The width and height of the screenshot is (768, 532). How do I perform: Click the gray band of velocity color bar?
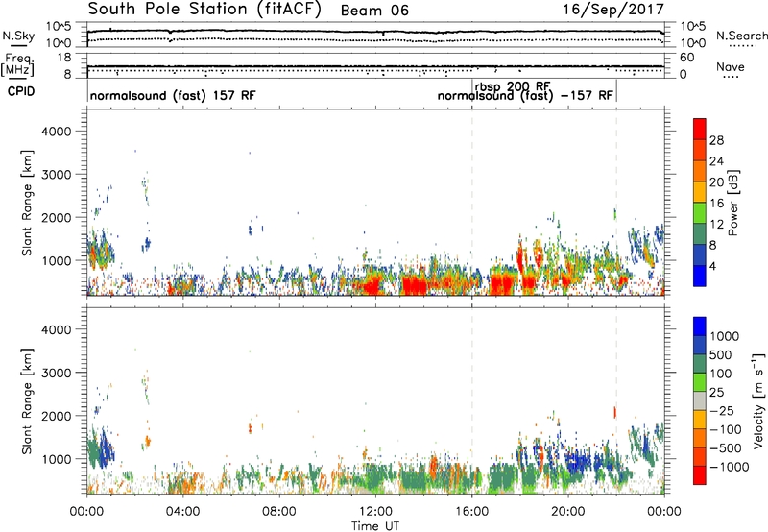pyautogui.click(x=700, y=400)
